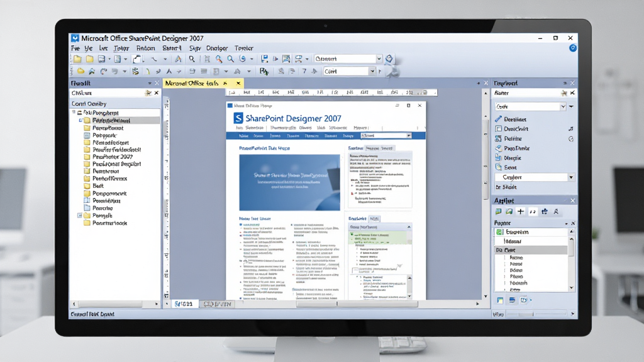Close the yellow document tab with its x

[x=238, y=84]
